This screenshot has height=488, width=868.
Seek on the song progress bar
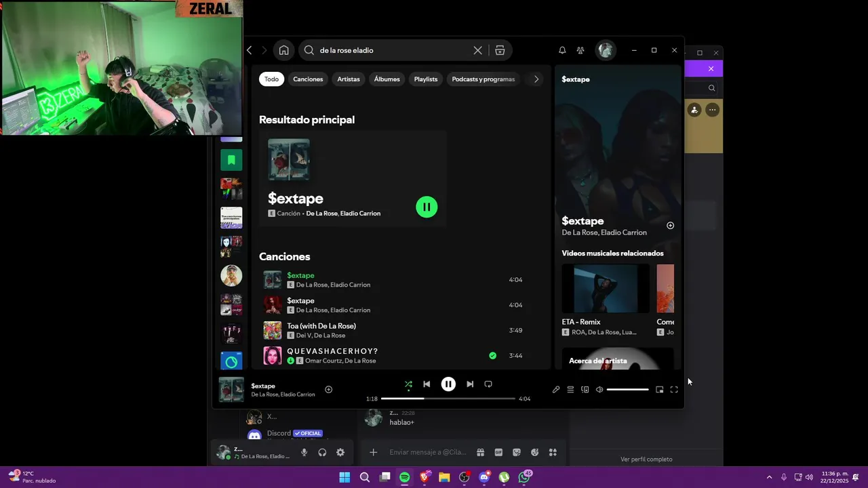[x=448, y=399]
